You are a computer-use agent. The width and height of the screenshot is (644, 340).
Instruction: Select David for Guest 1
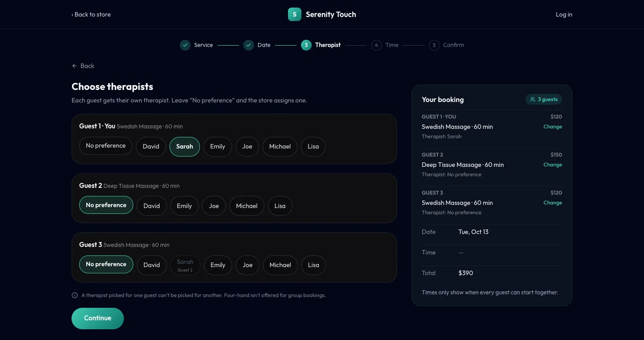pyautogui.click(x=151, y=147)
